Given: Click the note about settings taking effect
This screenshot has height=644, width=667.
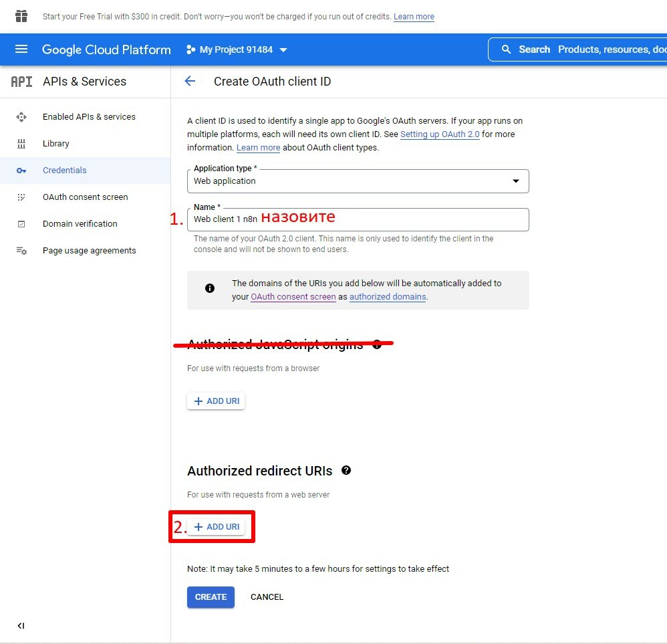Looking at the screenshot, I should point(317,568).
